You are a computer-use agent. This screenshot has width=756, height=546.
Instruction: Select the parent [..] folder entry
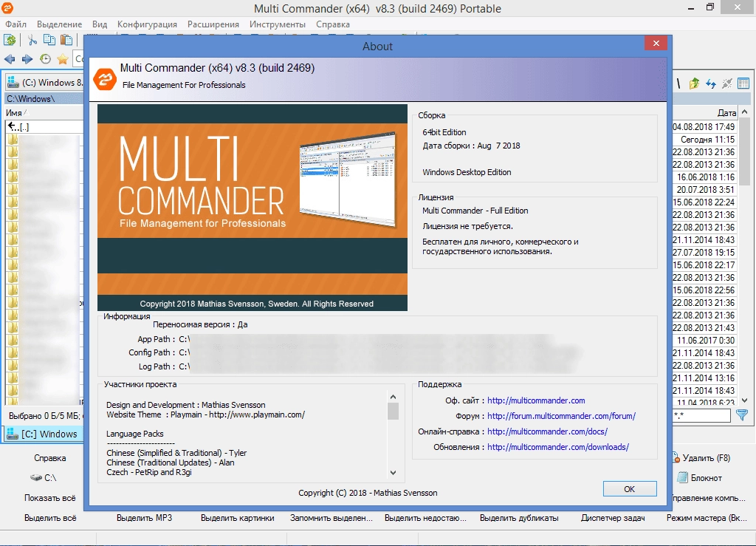(x=44, y=127)
